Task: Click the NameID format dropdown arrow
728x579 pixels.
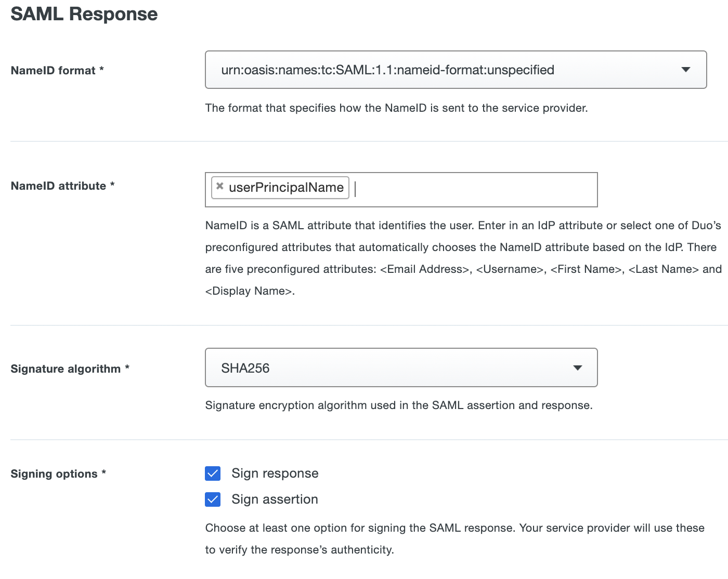Action: [x=686, y=70]
